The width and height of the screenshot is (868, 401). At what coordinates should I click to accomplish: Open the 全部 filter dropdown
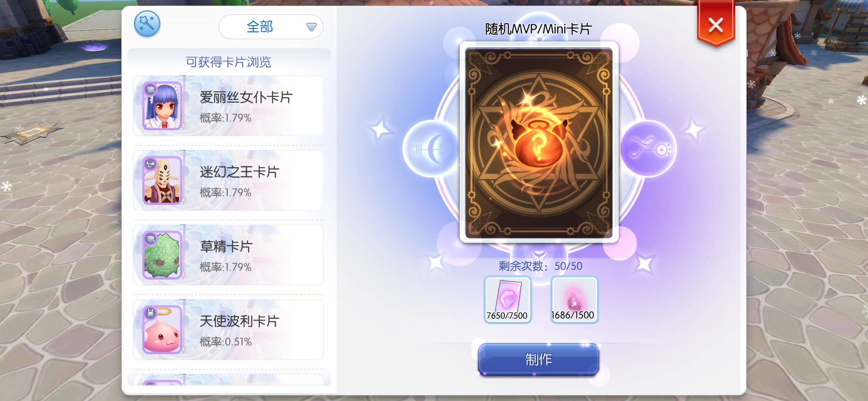(271, 27)
